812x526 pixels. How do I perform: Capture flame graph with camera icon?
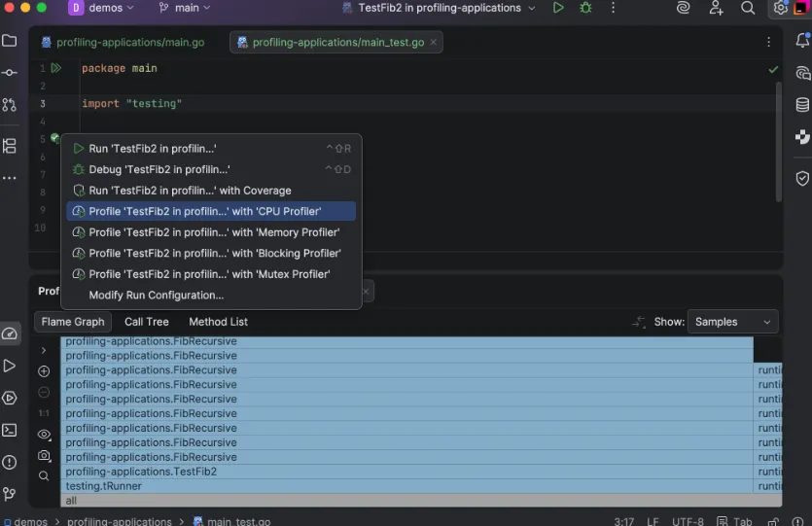coord(44,455)
